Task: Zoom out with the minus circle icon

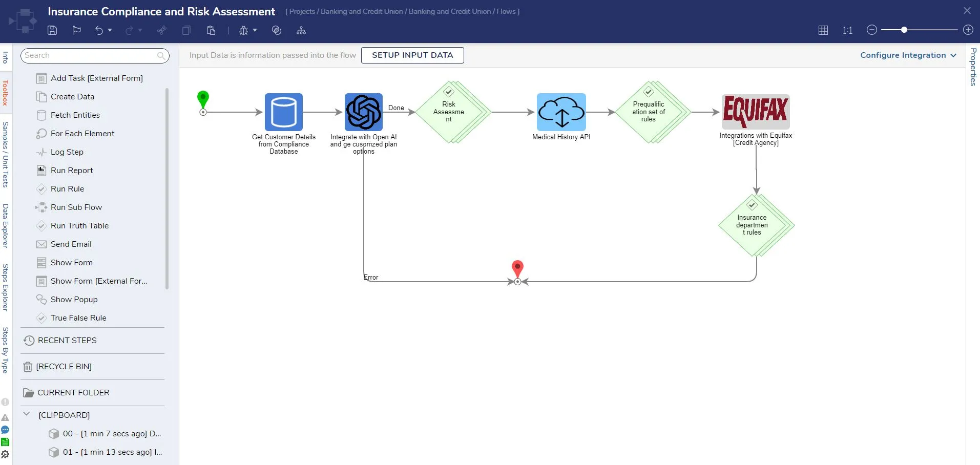Action: click(x=872, y=30)
